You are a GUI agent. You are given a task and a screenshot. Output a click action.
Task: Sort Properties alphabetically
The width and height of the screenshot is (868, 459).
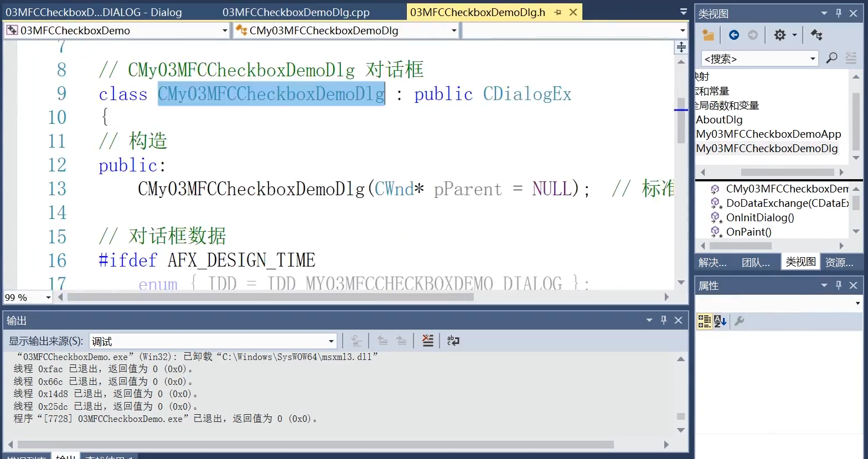tap(720, 321)
